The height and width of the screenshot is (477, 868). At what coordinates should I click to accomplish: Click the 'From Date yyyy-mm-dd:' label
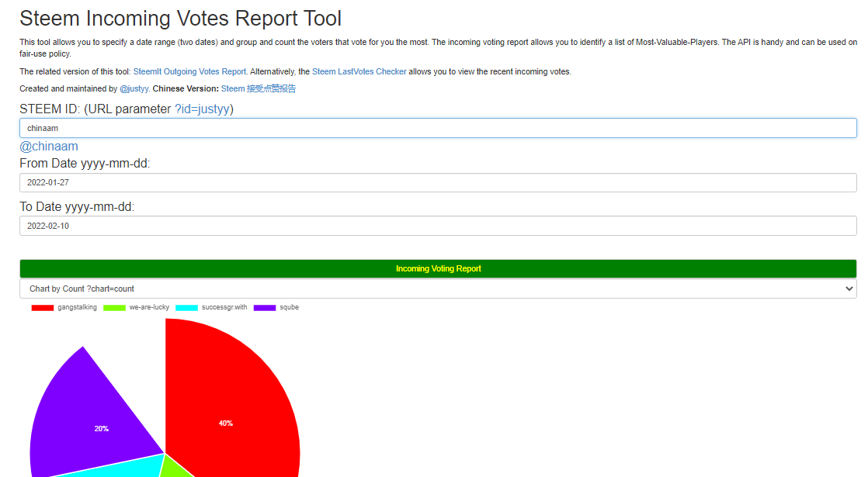85,164
